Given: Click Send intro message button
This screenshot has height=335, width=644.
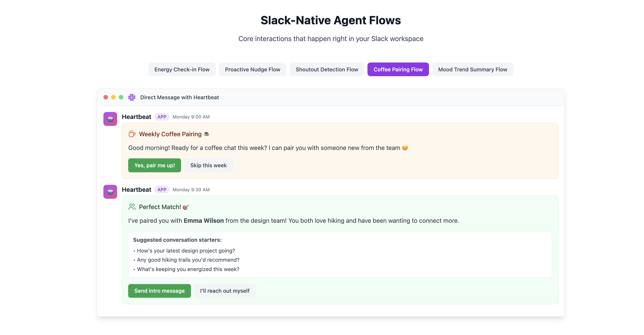Looking at the screenshot, I should (159, 291).
